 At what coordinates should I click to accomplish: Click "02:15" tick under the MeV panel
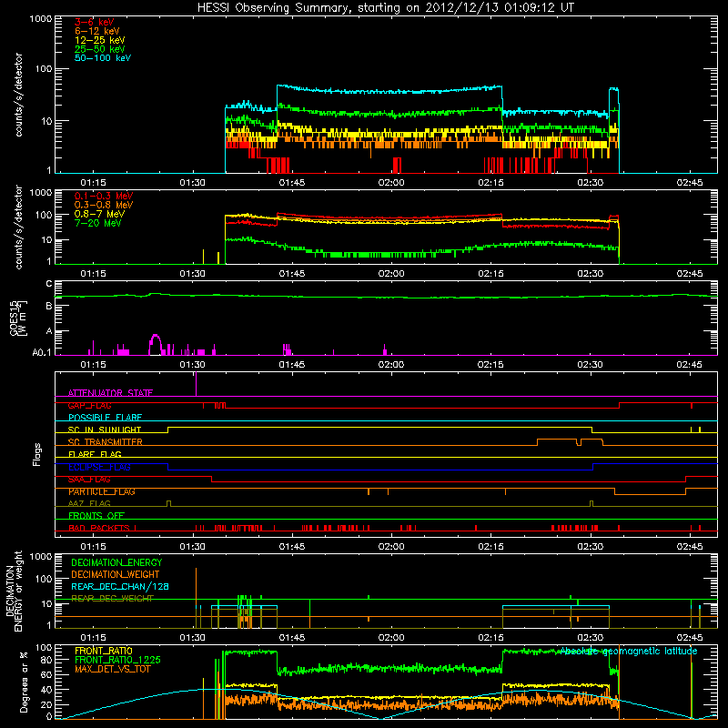[490, 274]
